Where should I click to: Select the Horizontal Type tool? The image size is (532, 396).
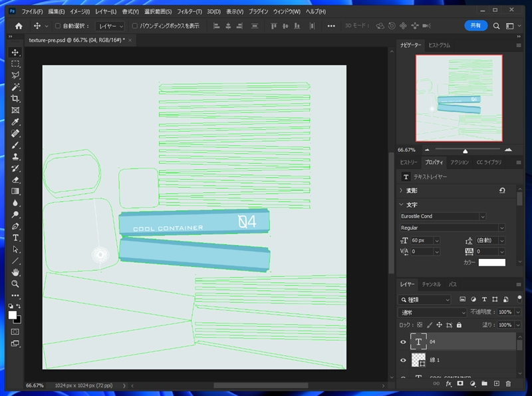15,238
